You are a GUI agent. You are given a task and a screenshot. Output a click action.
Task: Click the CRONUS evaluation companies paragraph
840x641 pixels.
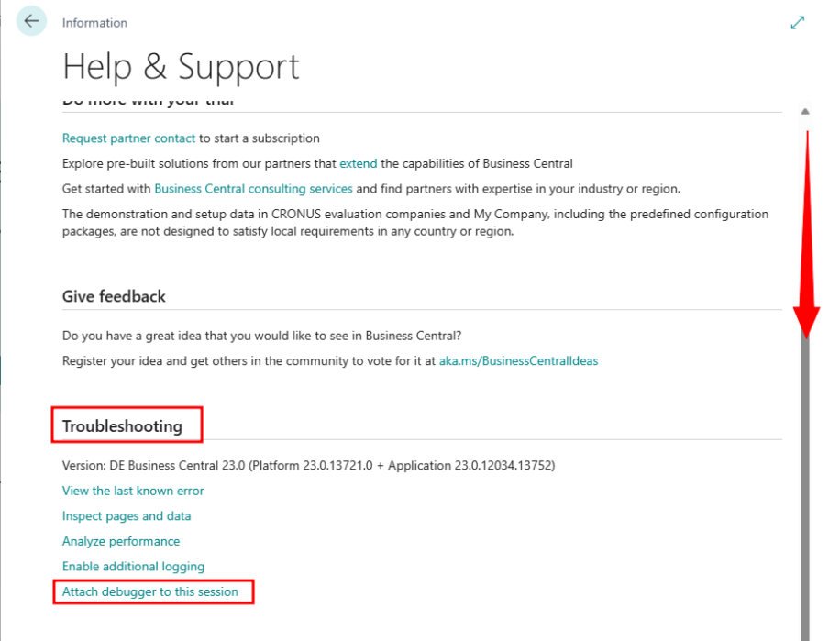414,223
